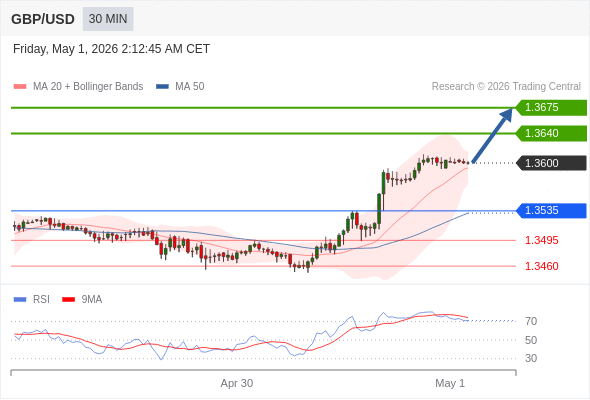This screenshot has width=590, height=400.
Task: Click the 1.3600 current price tag
Action: [x=551, y=163]
